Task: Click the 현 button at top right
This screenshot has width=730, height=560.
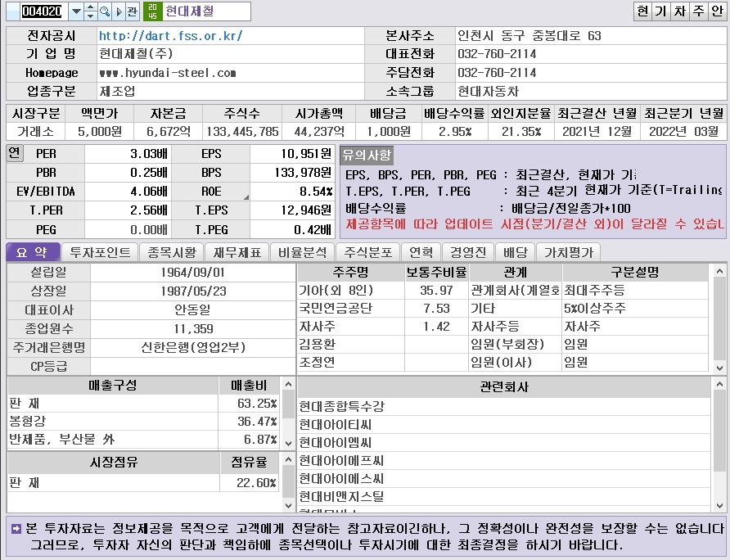Action: coord(643,11)
